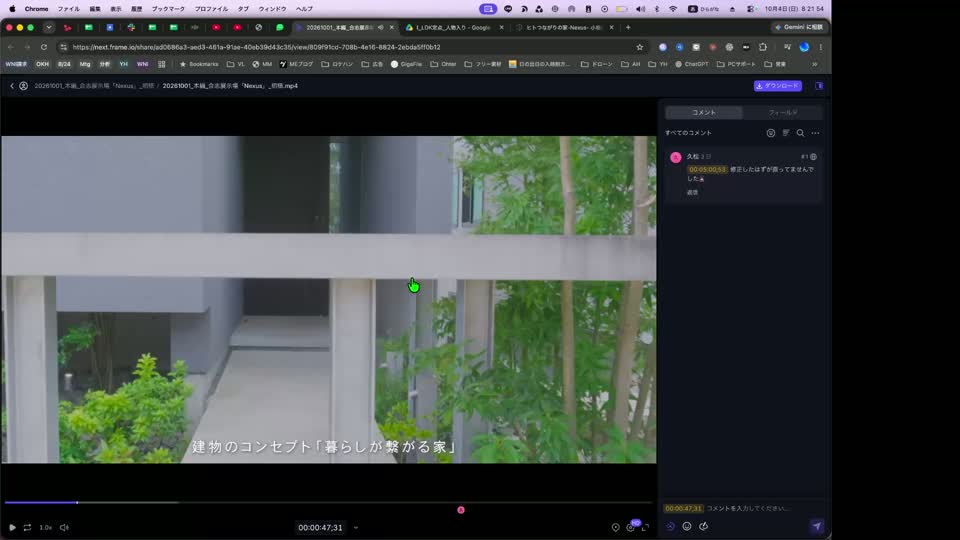Search comments with magnifier icon
Screen dimensions: 960x540
(800, 133)
